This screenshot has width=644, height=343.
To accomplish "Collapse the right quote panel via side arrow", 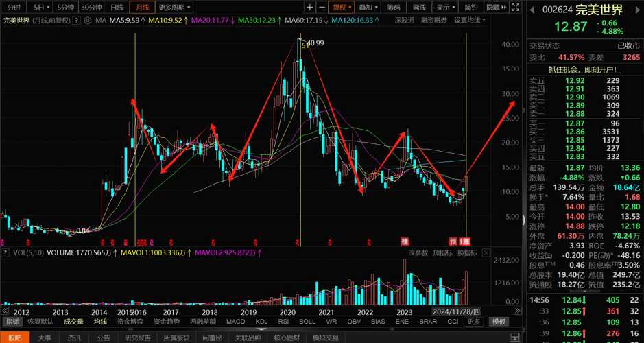I will click(524, 220).
